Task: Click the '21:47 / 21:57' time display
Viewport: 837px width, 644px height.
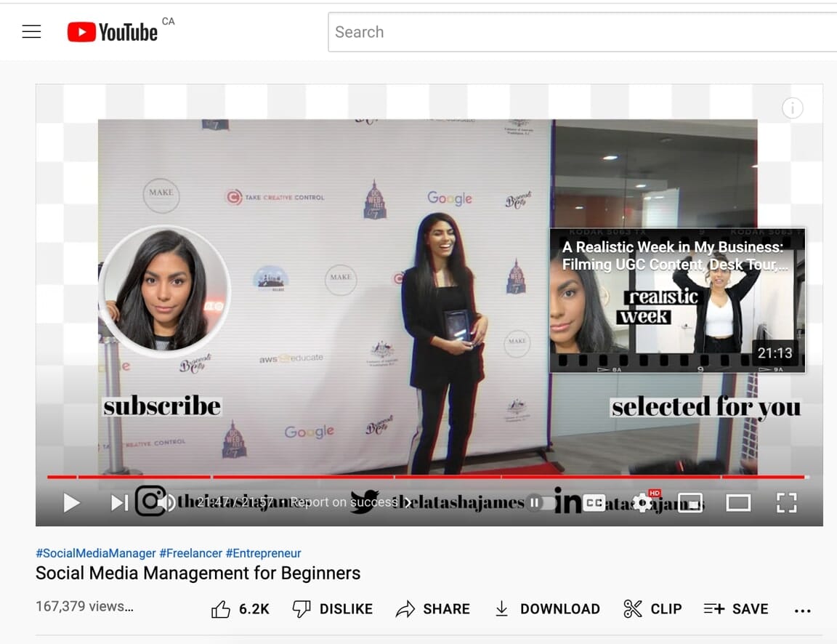Action: tap(235, 502)
